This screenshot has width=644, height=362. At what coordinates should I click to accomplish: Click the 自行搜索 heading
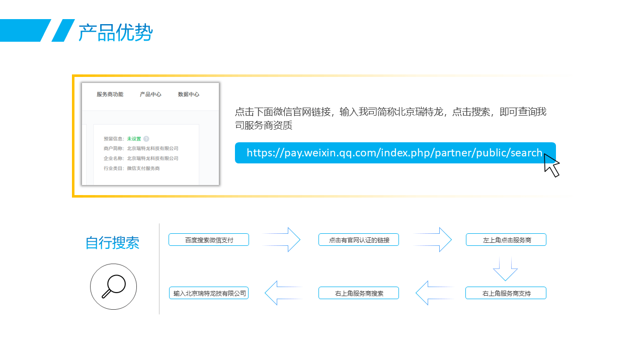112,242
